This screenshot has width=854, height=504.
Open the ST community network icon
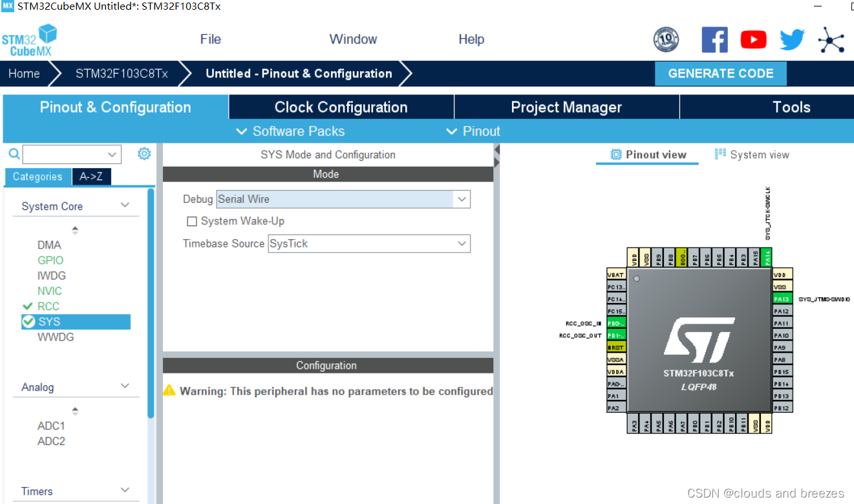tap(831, 40)
